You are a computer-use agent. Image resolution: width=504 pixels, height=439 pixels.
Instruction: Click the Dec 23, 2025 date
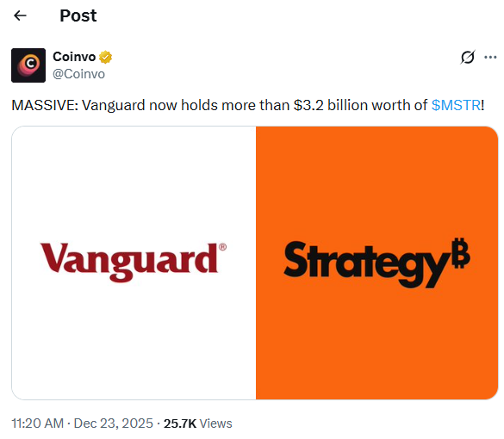pyautogui.click(x=113, y=424)
